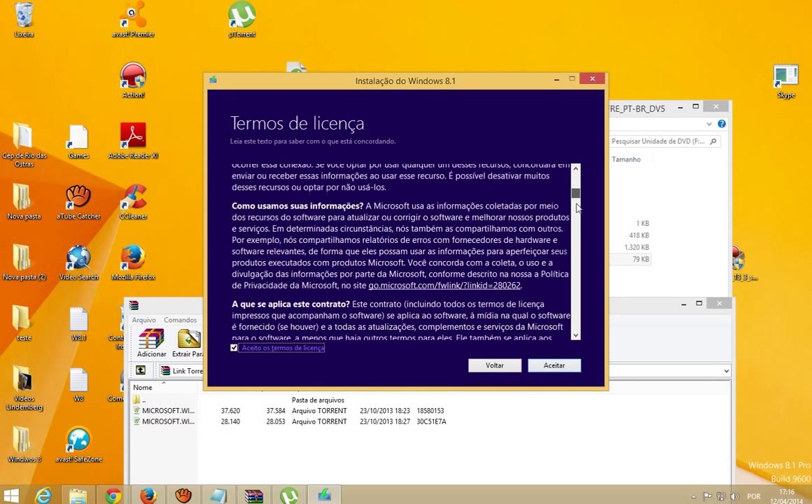Open Comandos menu in WinRAR
The height and width of the screenshot is (504, 812).
pos(180,320)
